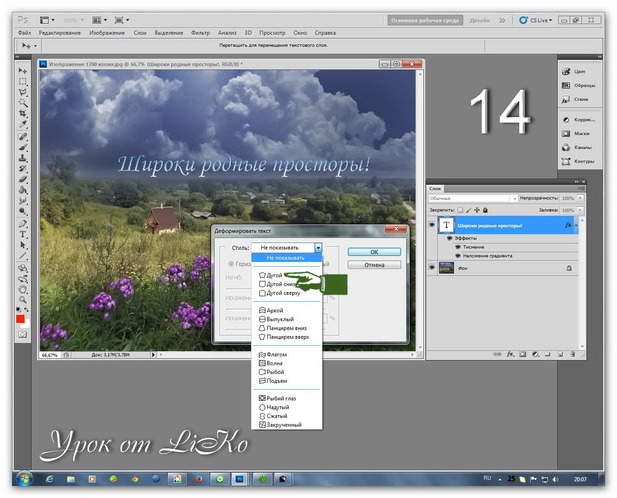617x498 pixels.
Task: Select the Zoom tool in toolbox
Action: tap(23, 300)
